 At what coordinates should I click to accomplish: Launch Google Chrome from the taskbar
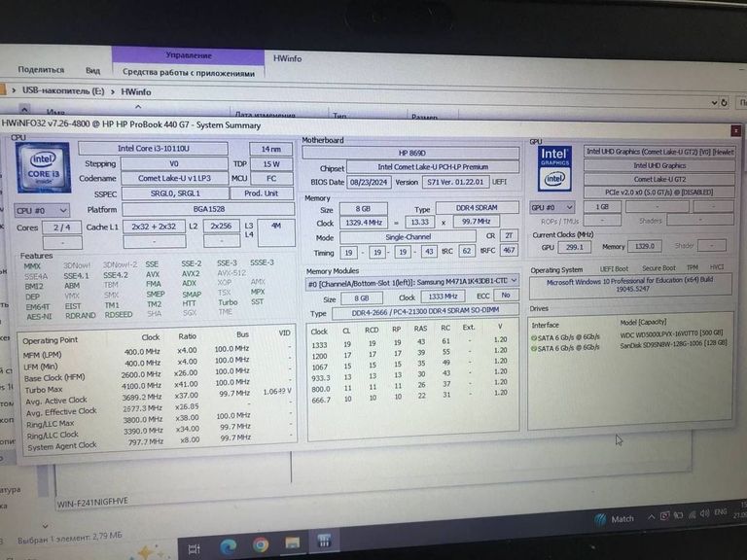click(x=260, y=544)
